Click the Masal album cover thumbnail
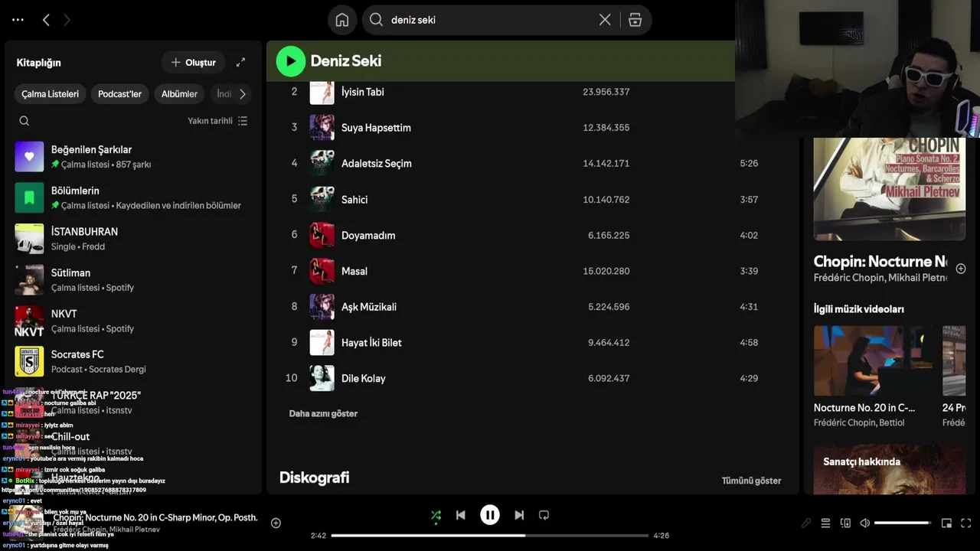The width and height of the screenshot is (980, 551). (x=322, y=271)
